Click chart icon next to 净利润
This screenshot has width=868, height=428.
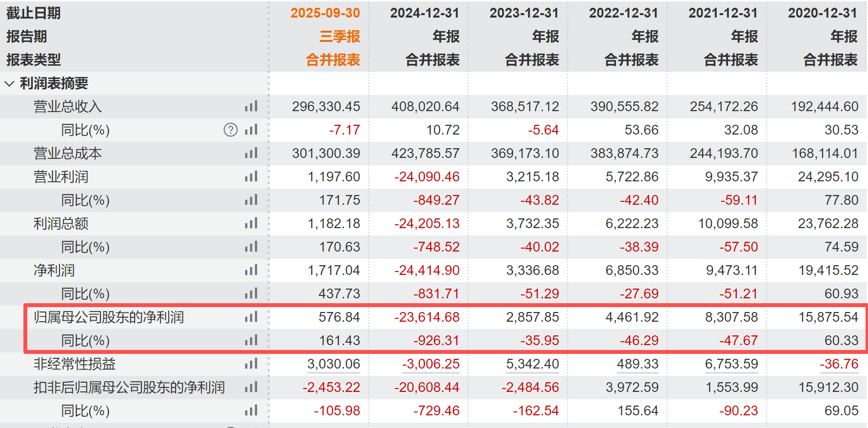click(251, 270)
